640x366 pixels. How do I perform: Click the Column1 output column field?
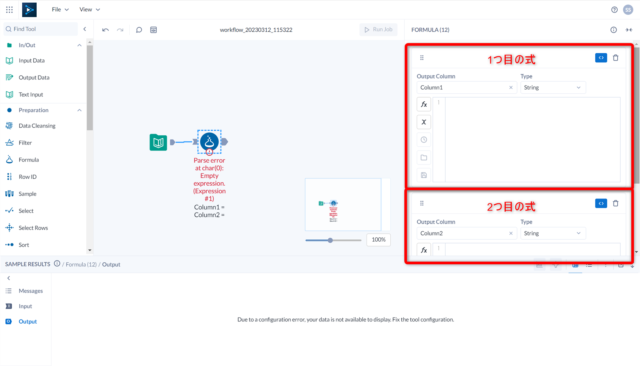[467, 87]
